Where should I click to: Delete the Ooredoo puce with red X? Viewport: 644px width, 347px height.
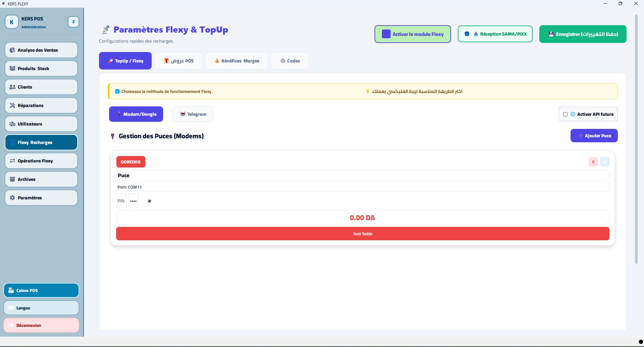point(593,162)
